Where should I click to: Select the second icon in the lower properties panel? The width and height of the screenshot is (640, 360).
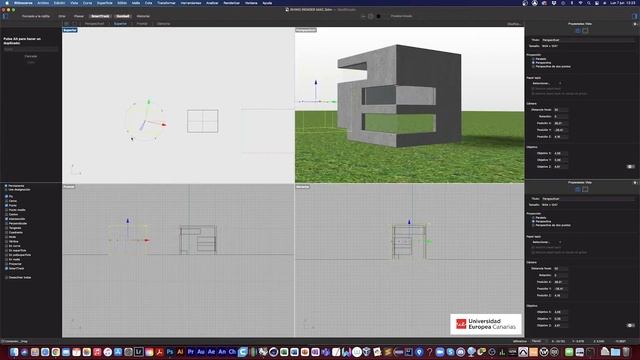point(585,189)
